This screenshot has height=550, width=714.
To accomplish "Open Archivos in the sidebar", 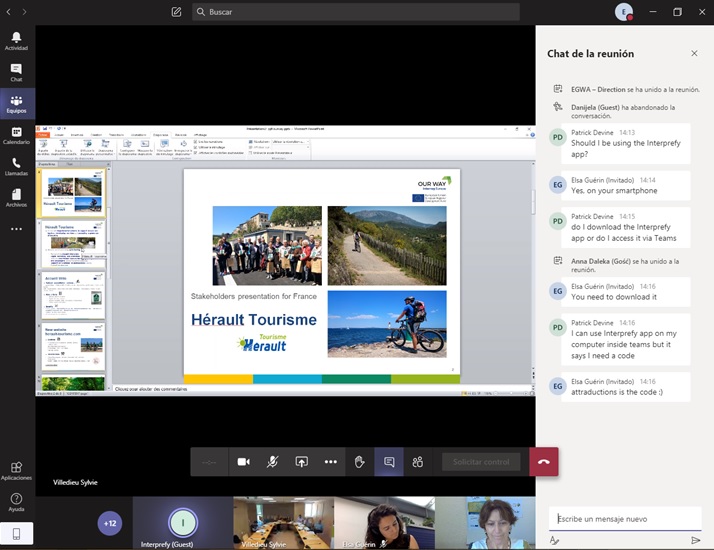I will (x=16, y=198).
